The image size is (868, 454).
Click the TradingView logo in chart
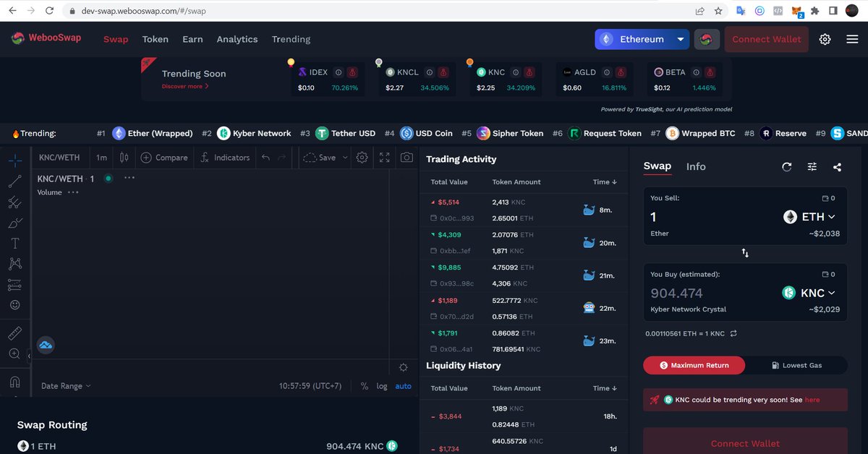[x=46, y=346]
